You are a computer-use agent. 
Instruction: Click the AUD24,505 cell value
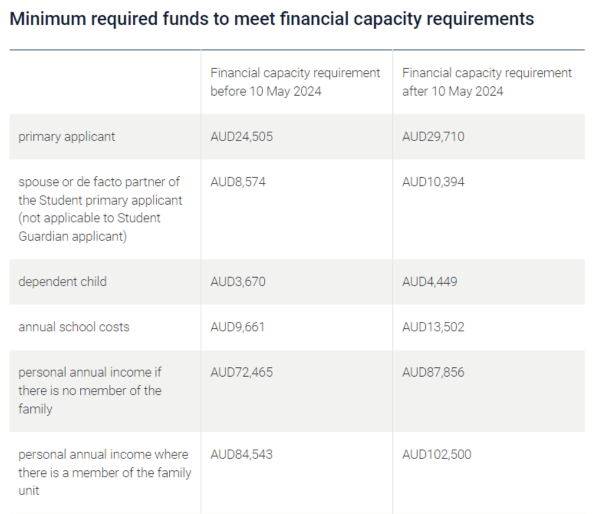coord(242,136)
